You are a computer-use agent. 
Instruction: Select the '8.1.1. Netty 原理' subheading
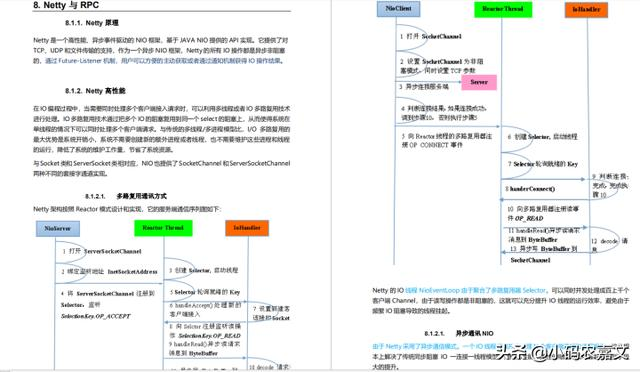pos(91,23)
